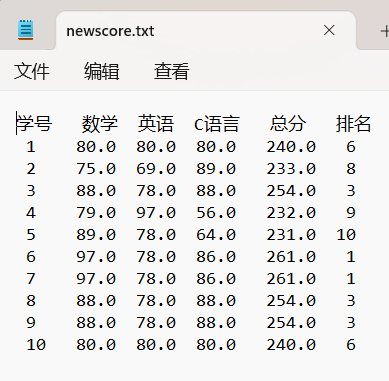Click total 240.0 in row 10
The image size is (389, 381).
(291, 345)
